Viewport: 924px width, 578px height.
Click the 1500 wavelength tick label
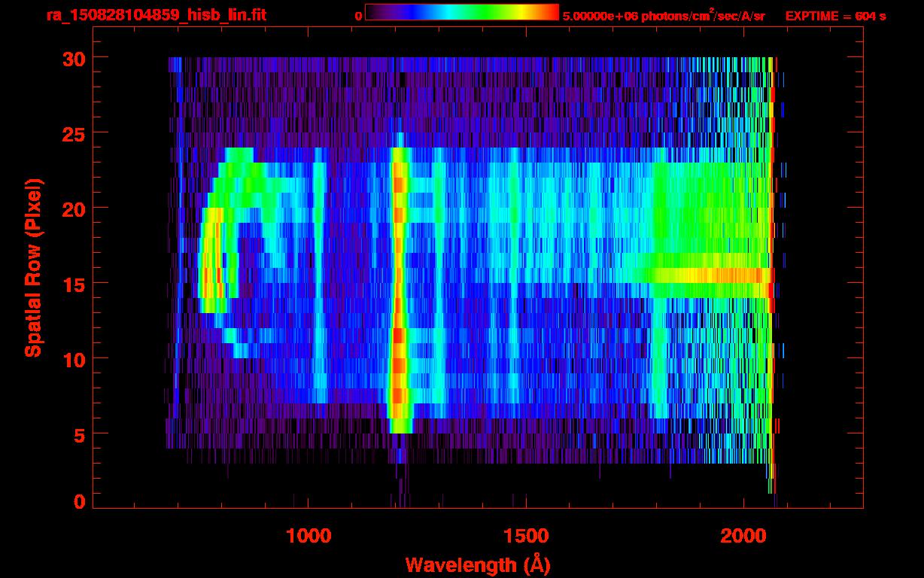pyautogui.click(x=526, y=536)
